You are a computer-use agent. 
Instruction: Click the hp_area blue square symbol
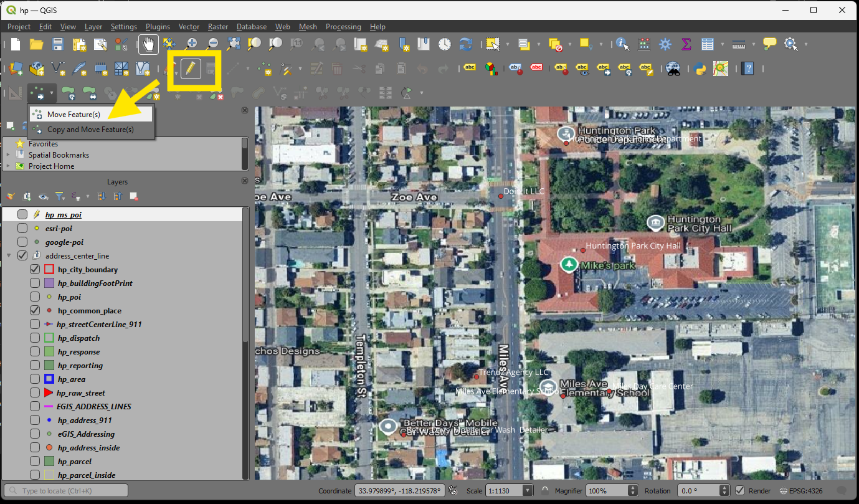pos(49,379)
